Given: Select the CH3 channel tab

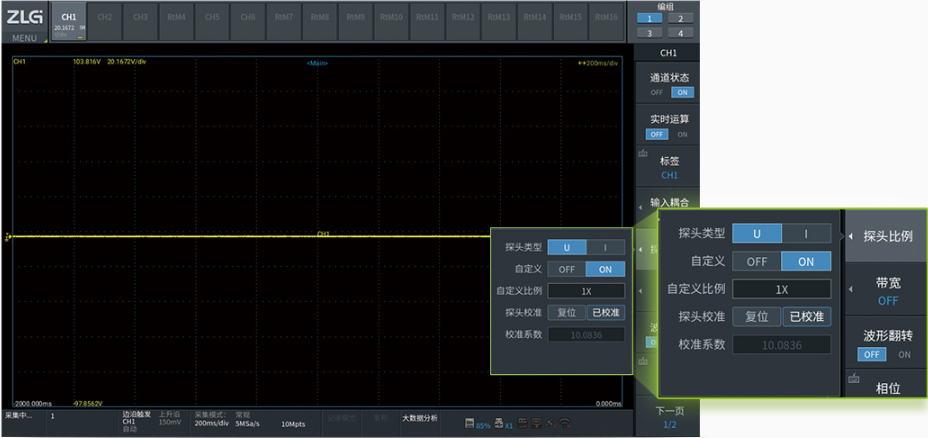Looking at the screenshot, I should click(x=140, y=21).
